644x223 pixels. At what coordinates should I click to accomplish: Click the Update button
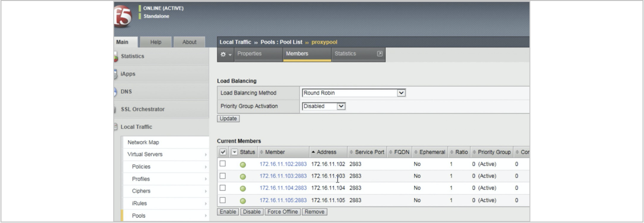coord(228,119)
